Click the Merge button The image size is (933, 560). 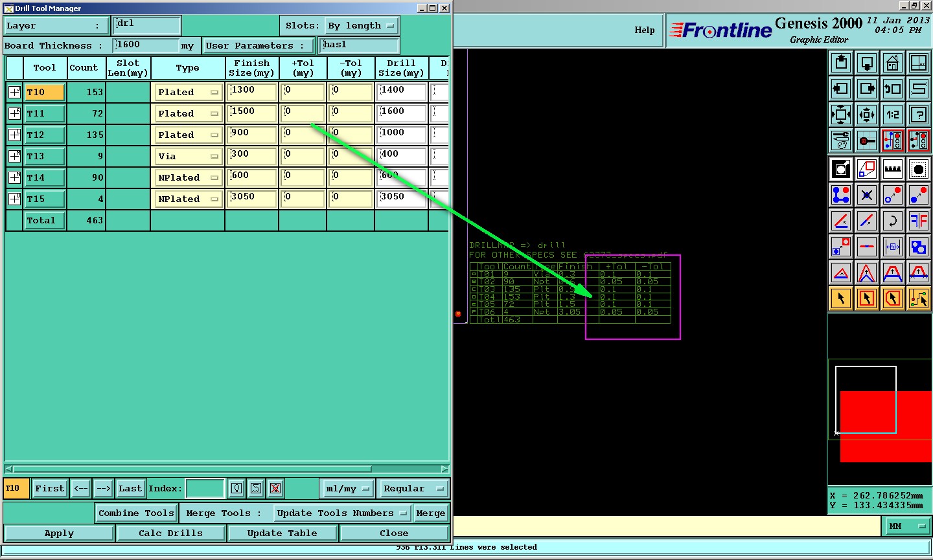(431, 513)
